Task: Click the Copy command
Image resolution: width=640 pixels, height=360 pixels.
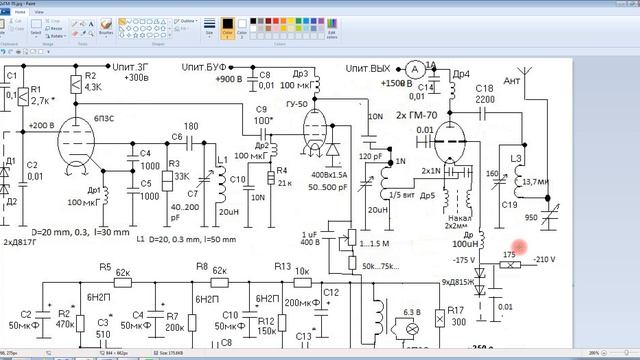Action: (16, 29)
